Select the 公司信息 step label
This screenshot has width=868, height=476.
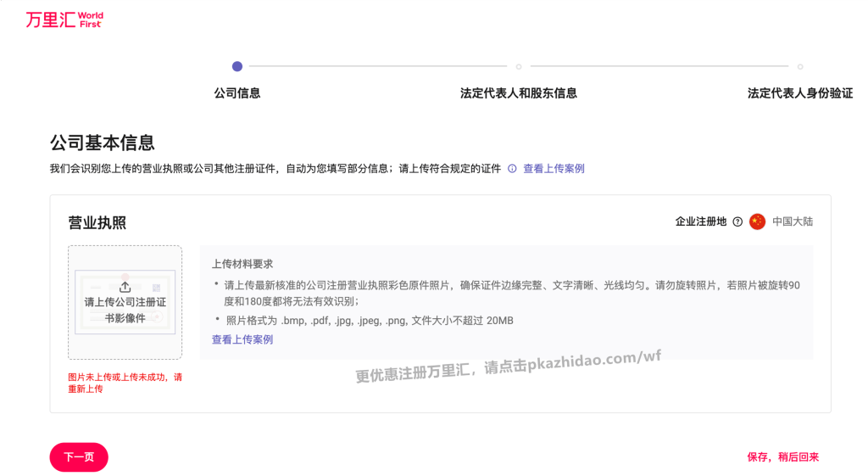(237, 93)
